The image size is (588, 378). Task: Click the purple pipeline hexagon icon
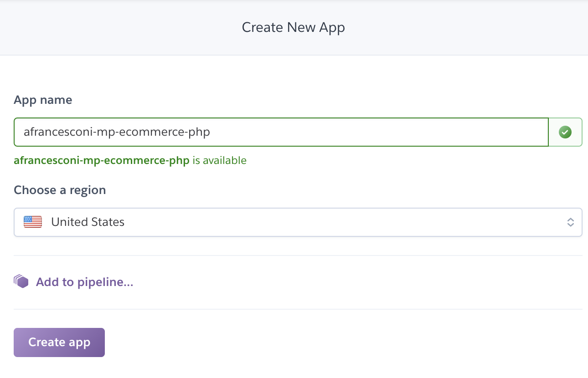[21, 281]
